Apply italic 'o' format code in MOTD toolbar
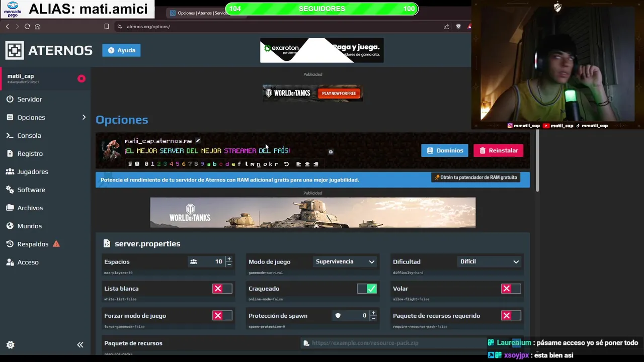This screenshot has height=362, width=644. pos(265,164)
